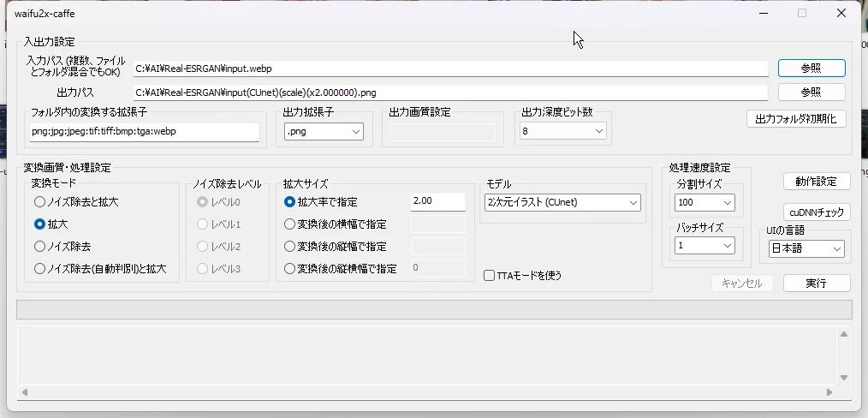The width and height of the screenshot is (868, 418).
Task: Expand the 出力深度ビット数 dropdown
Action: tap(563, 132)
